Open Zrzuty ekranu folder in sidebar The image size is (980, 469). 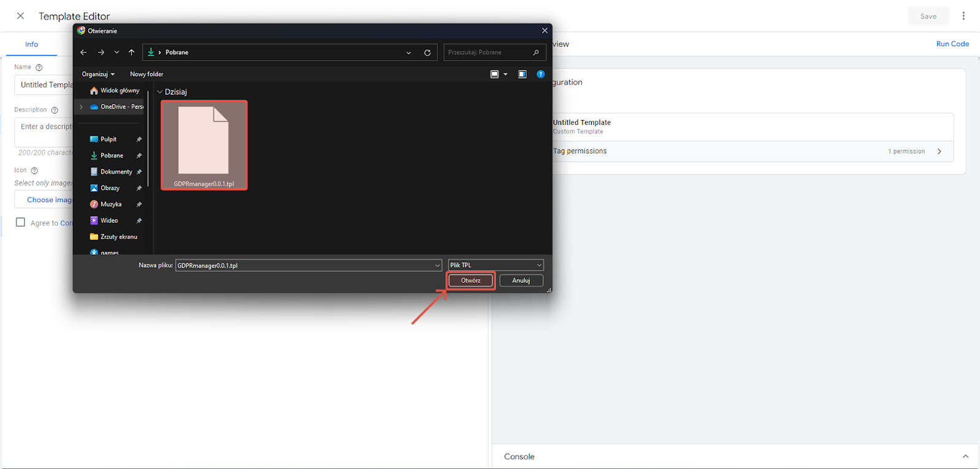(114, 237)
